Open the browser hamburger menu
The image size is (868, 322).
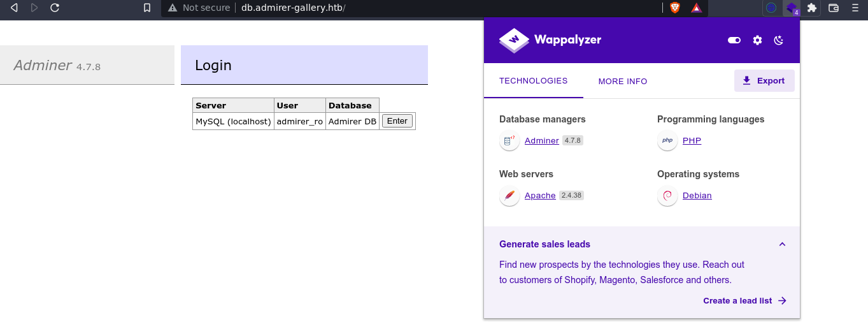855,8
